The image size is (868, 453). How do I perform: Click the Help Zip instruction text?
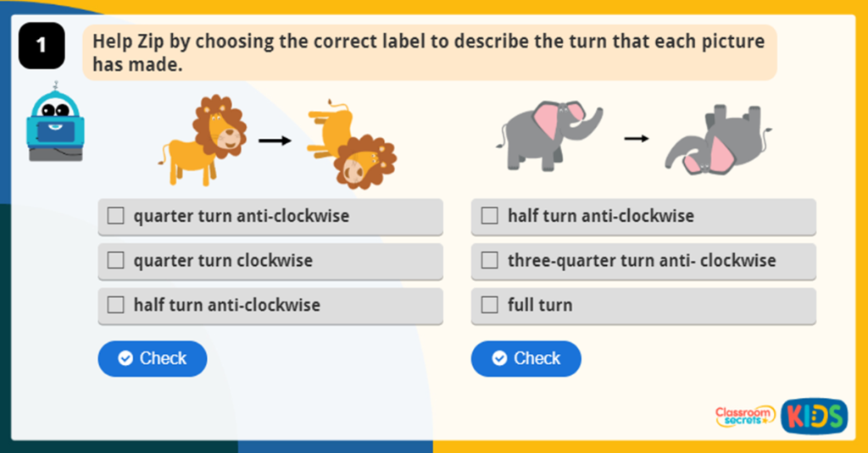pyautogui.click(x=428, y=52)
